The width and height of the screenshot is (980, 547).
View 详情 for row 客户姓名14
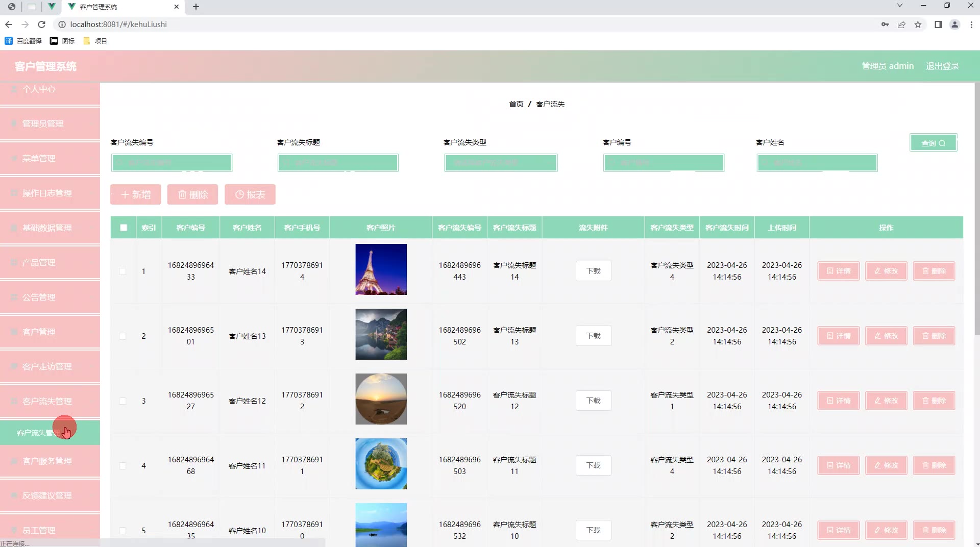coord(839,271)
